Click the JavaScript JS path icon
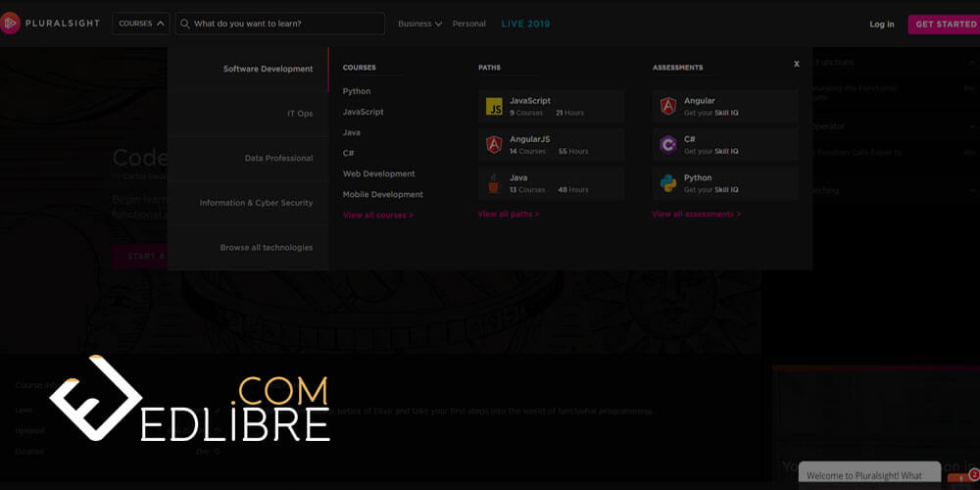The image size is (980, 490). click(x=494, y=106)
